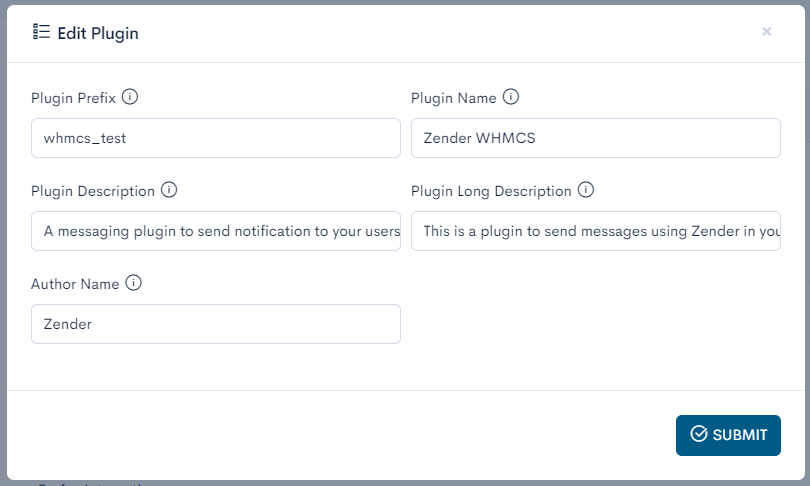The height and width of the screenshot is (486, 810).
Task: Click the Edit Plugin dialog title text
Action: (98, 33)
